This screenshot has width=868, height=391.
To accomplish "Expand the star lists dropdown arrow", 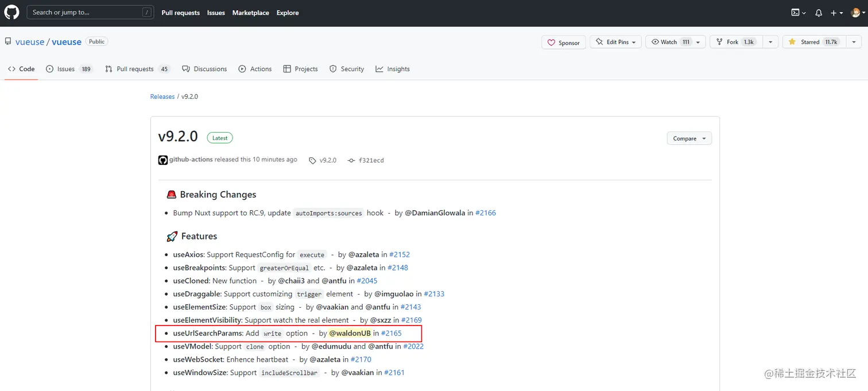I will click(x=854, y=42).
